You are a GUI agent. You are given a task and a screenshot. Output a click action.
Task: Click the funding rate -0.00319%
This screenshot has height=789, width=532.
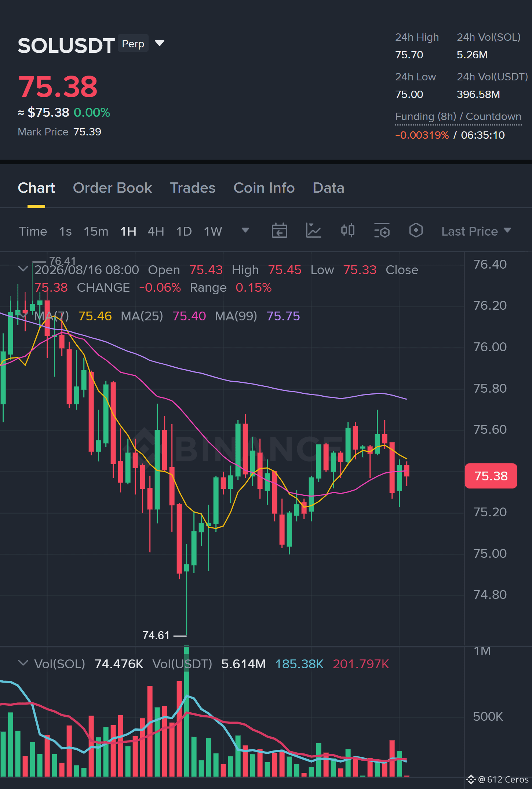[422, 135]
